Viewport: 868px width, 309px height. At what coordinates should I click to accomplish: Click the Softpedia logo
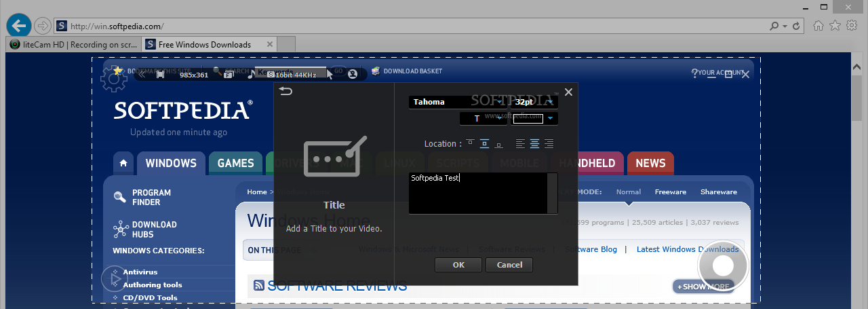[x=183, y=110]
